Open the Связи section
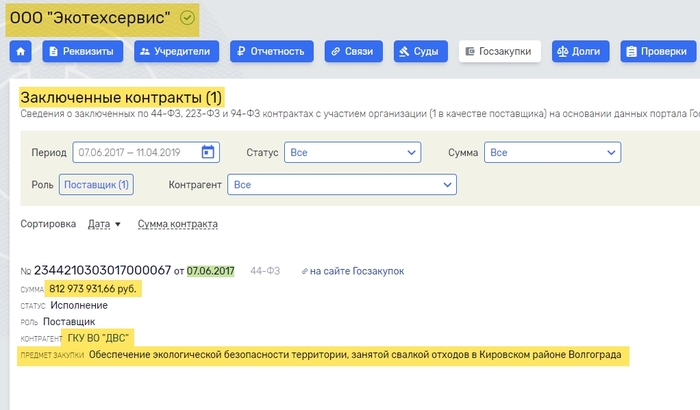 click(354, 51)
